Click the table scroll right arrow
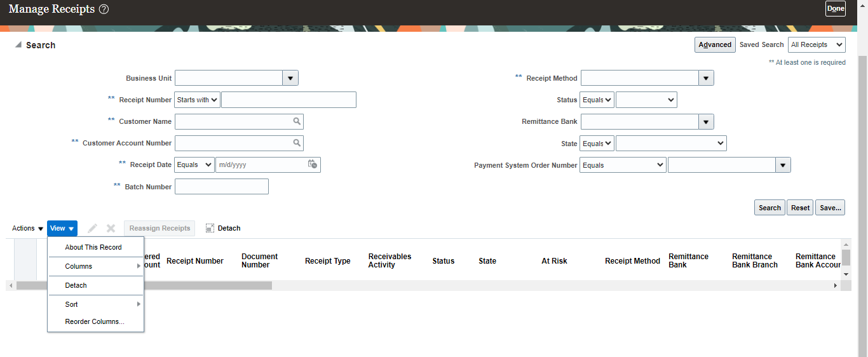Screen dimensions: 868x357 (836, 286)
